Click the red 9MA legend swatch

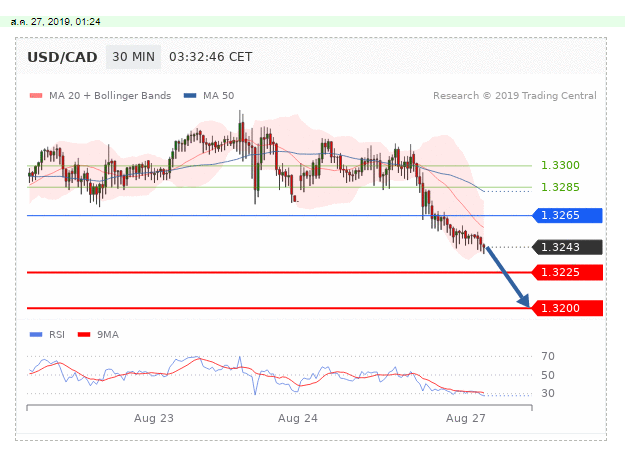84,334
